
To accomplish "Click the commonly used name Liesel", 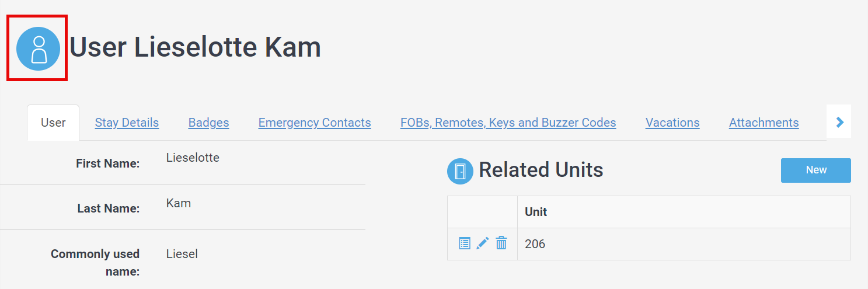I will pyautogui.click(x=182, y=254).
